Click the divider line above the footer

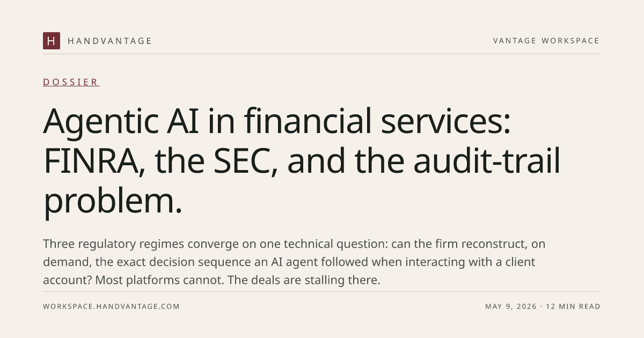322,291
